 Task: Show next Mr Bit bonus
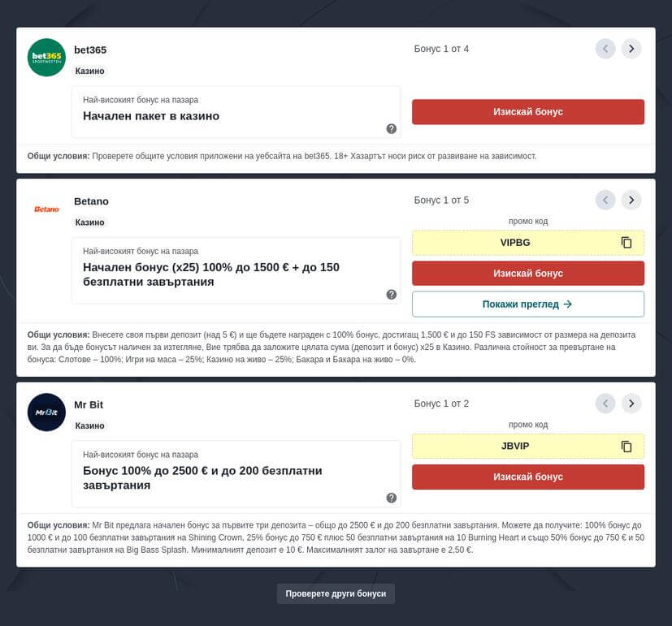tap(631, 403)
